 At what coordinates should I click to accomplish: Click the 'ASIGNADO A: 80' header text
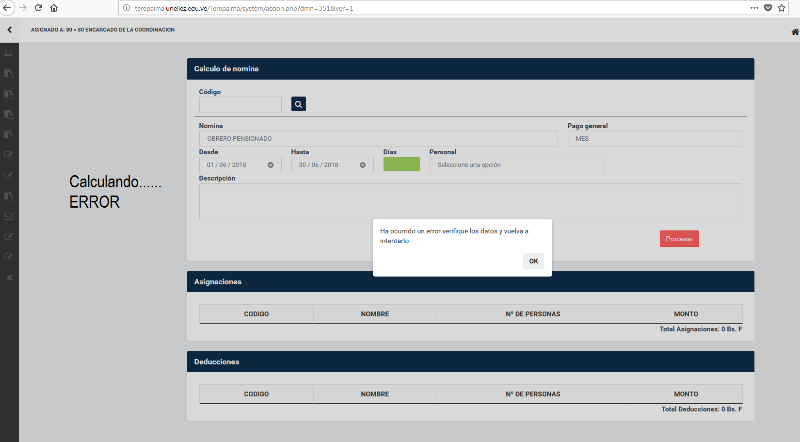coord(103,30)
